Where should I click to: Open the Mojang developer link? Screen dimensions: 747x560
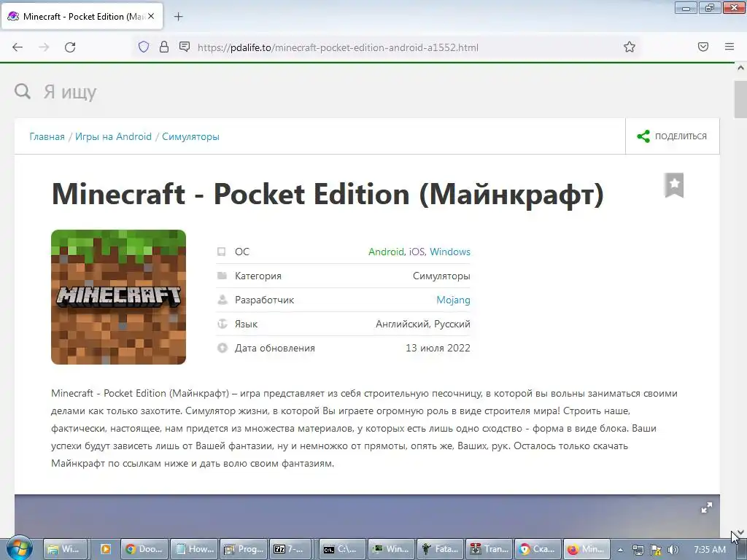coord(453,300)
